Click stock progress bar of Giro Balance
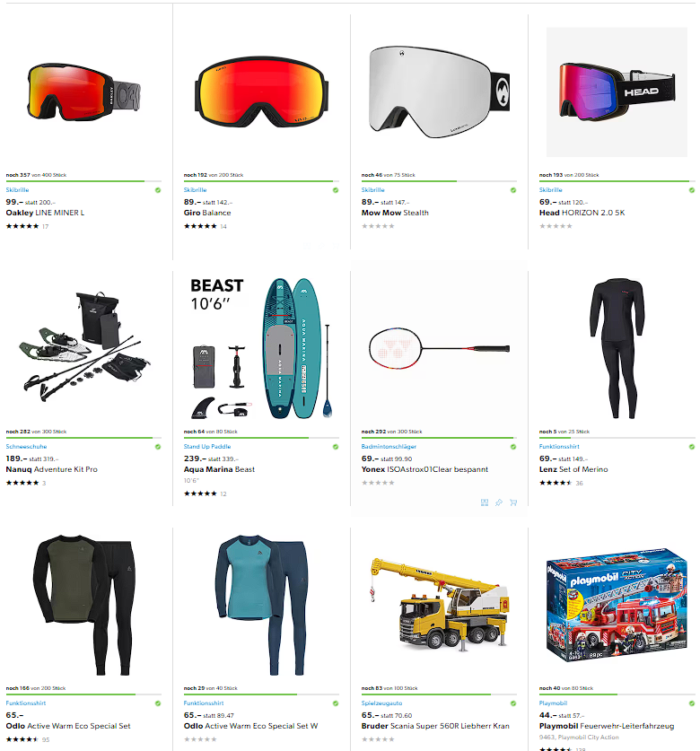700x751 pixels. 261,181
